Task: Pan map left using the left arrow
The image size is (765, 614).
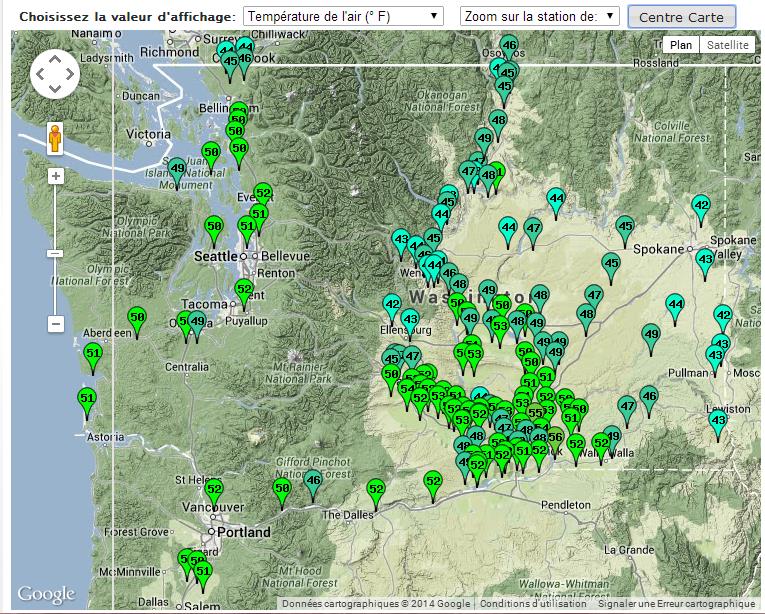Action: (40, 74)
